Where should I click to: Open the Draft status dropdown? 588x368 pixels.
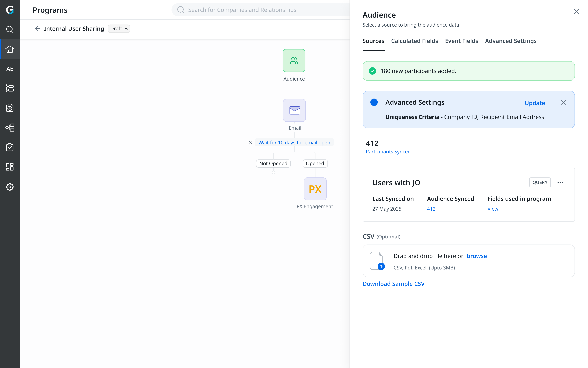(x=119, y=29)
